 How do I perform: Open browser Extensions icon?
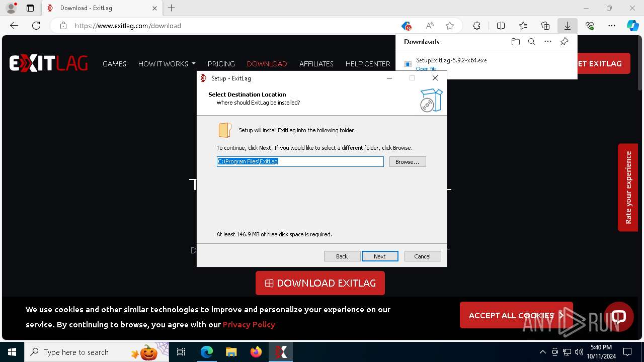click(x=476, y=26)
